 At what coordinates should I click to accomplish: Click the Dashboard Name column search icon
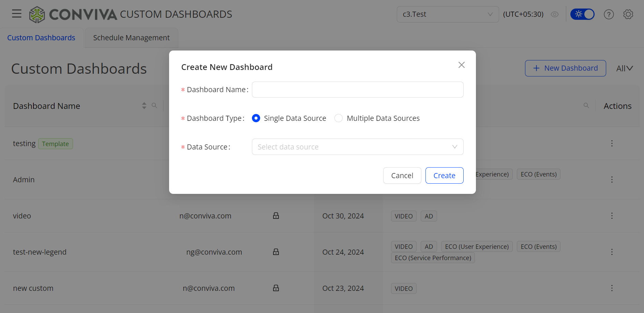click(154, 106)
